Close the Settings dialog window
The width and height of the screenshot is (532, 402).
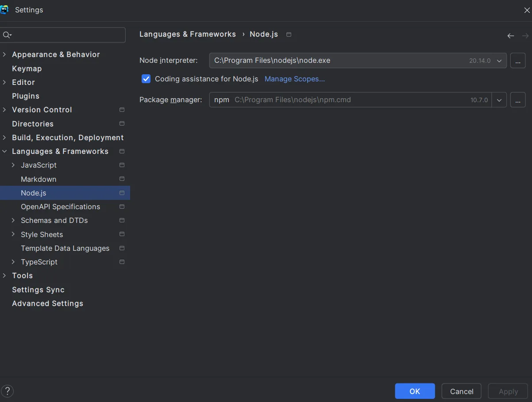[x=527, y=10]
